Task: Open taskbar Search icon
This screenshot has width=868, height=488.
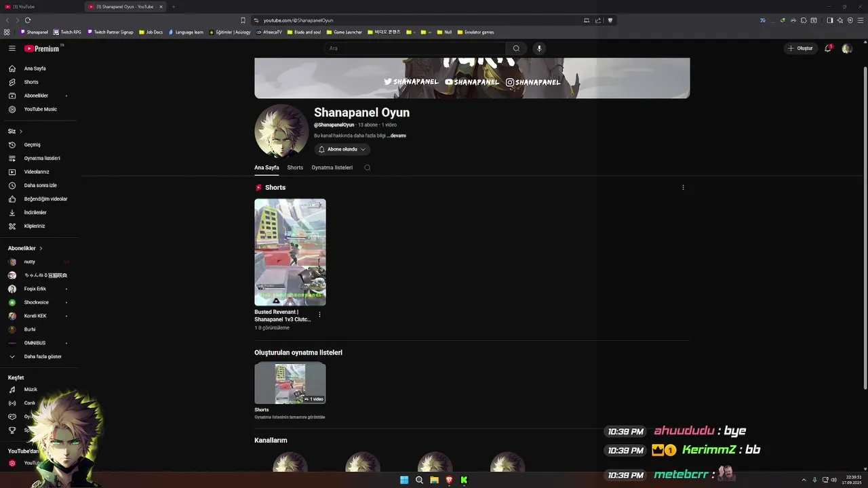Action: 419,480
